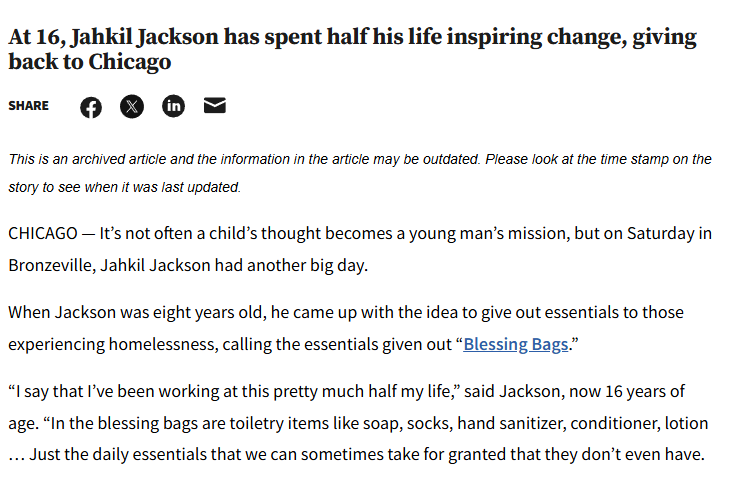Click the SHARE label

coord(29,106)
